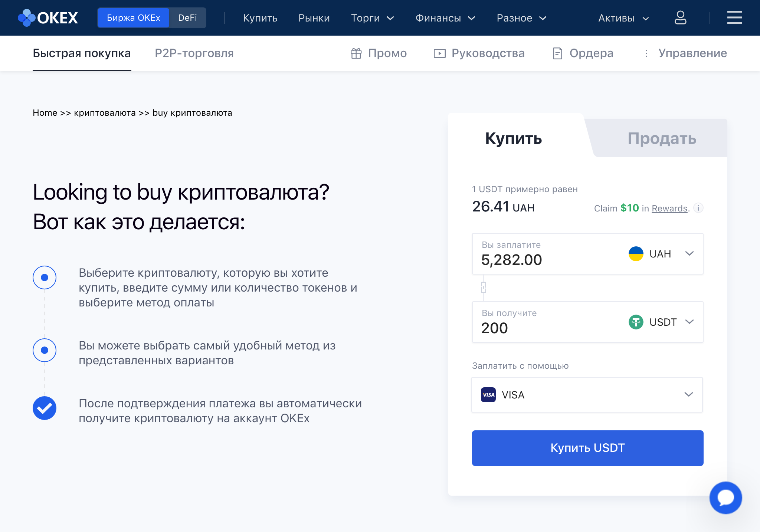Image resolution: width=760 pixels, height=532 pixels.
Task: Click the info icon next to Rewards
Action: tap(698, 208)
